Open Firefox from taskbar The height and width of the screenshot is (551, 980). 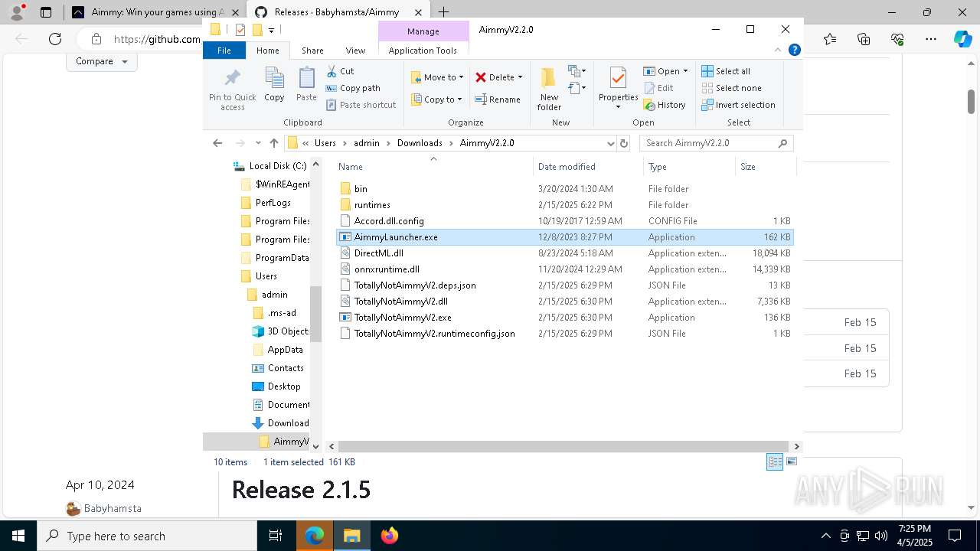(389, 536)
